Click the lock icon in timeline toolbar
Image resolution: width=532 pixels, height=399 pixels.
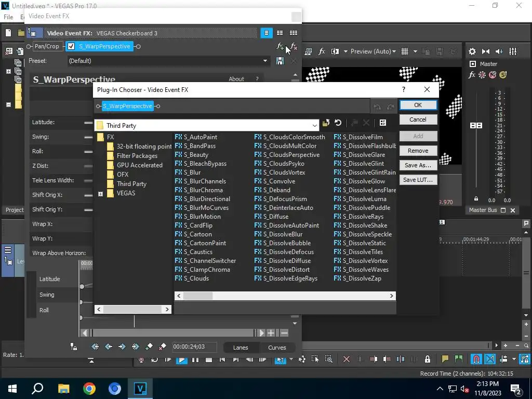click(428, 359)
